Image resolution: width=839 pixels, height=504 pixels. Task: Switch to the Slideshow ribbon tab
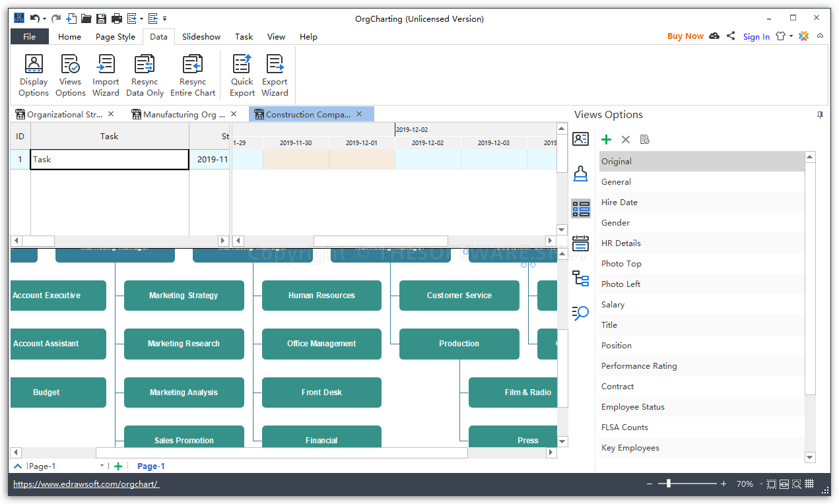tap(201, 36)
